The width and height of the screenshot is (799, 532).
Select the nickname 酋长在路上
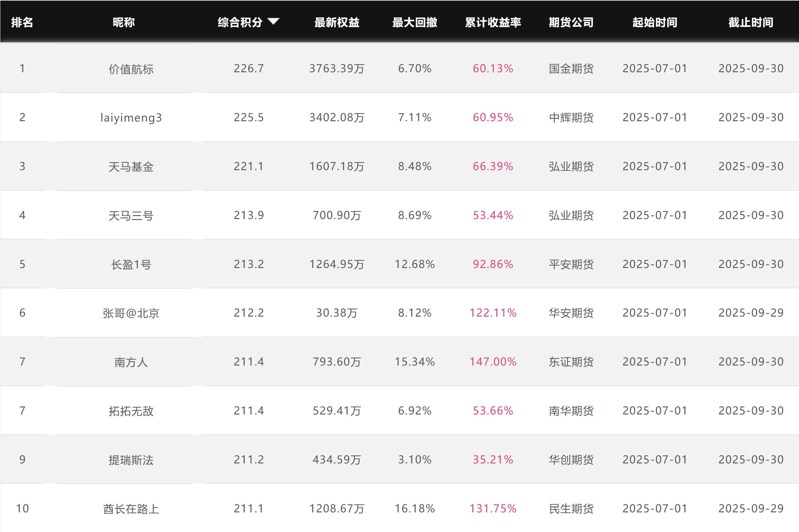[131, 509]
